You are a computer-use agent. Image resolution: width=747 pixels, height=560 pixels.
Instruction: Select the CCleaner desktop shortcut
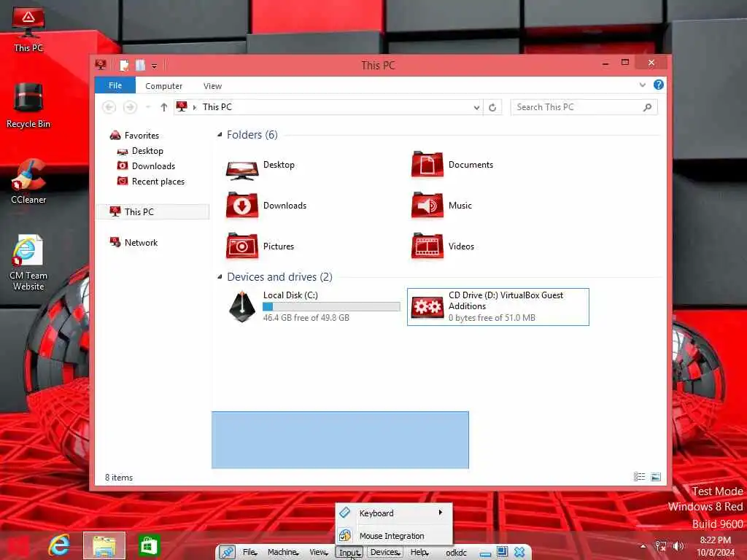click(28, 182)
